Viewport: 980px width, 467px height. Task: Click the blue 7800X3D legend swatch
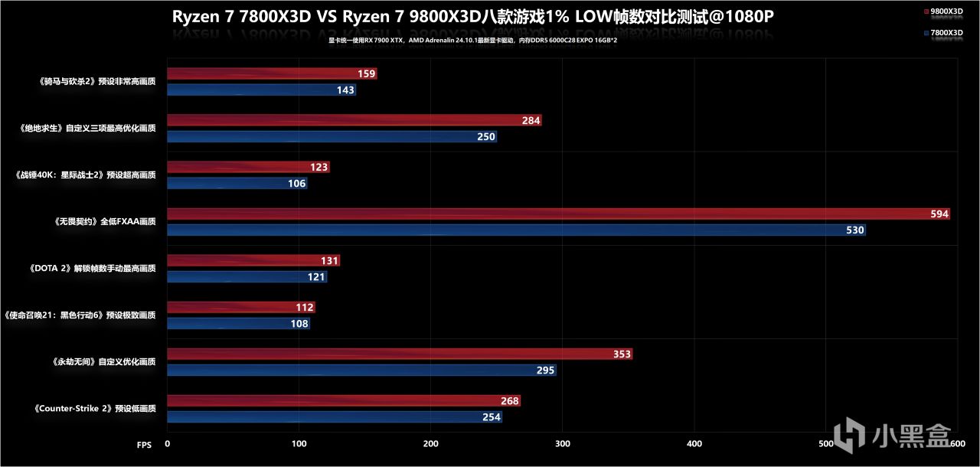point(925,32)
